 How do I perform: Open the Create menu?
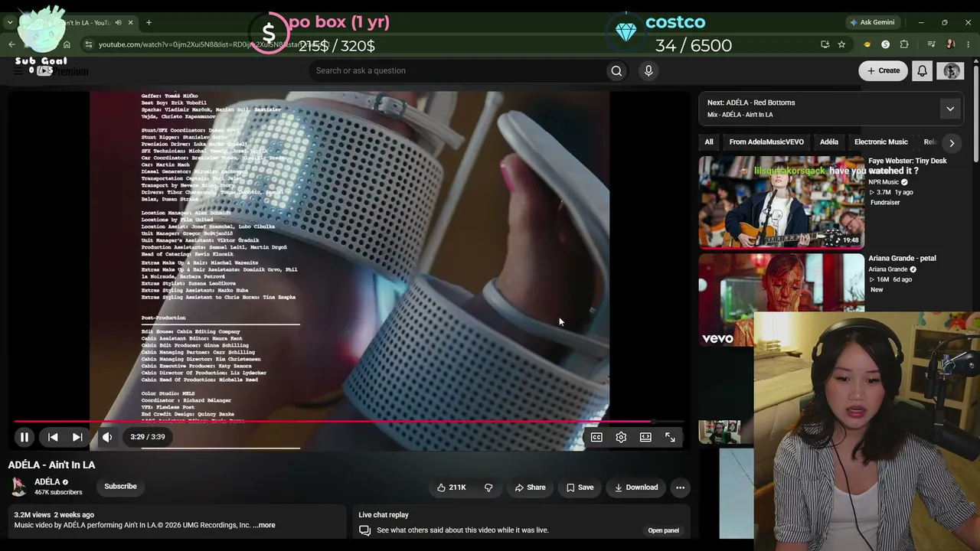click(x=883, y=70)
